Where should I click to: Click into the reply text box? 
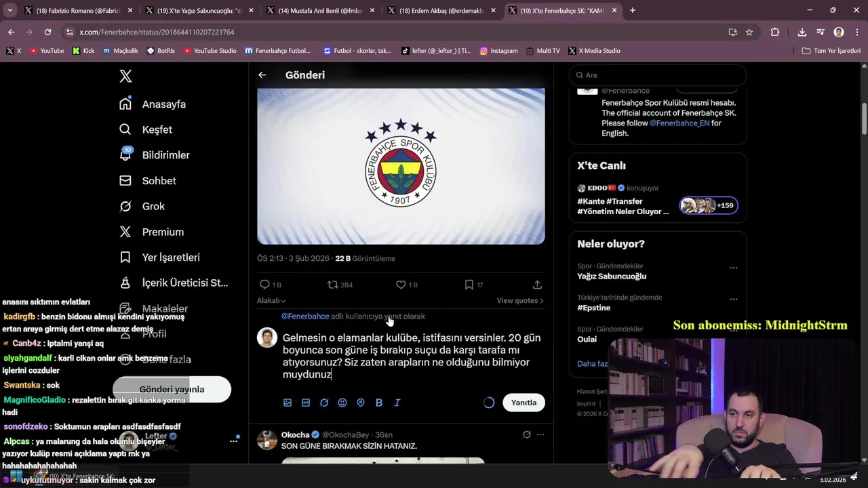[412, 356]
